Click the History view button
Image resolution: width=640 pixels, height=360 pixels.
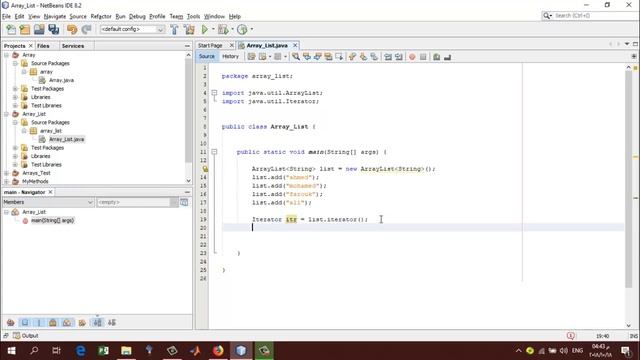230,57
